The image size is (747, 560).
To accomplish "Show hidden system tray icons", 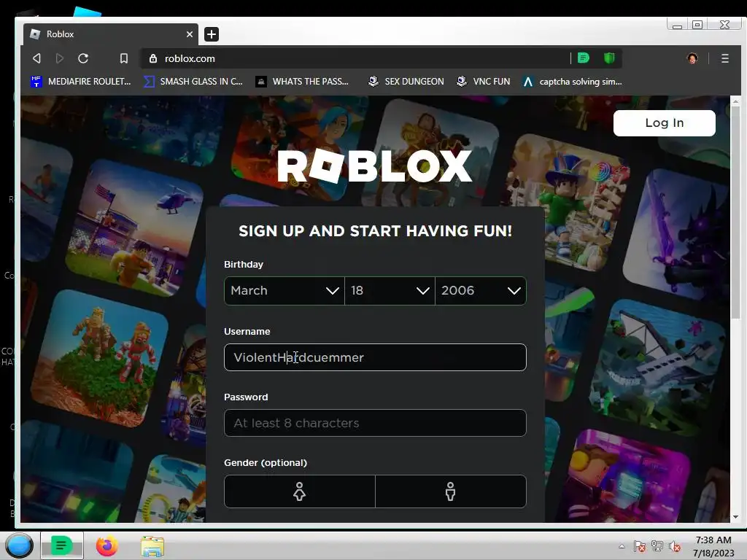I will point(622,546).
